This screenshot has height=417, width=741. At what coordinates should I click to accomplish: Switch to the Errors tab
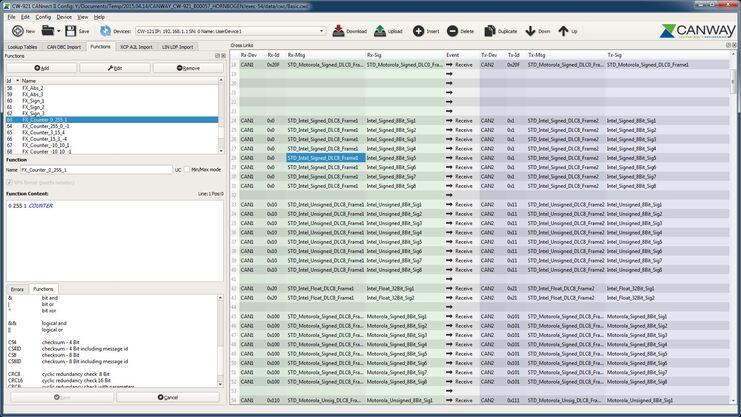click(x=17, y=289)
